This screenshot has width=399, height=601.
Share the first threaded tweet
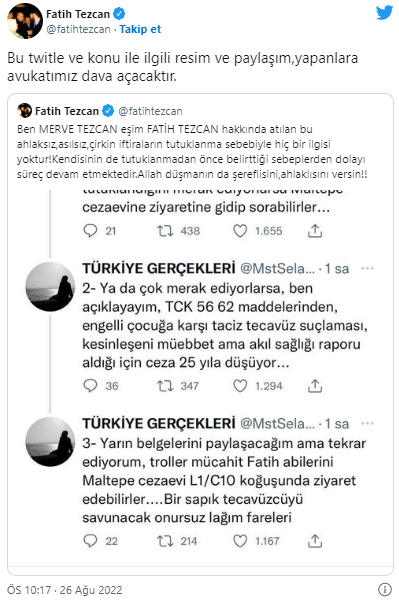click(315, 230)
